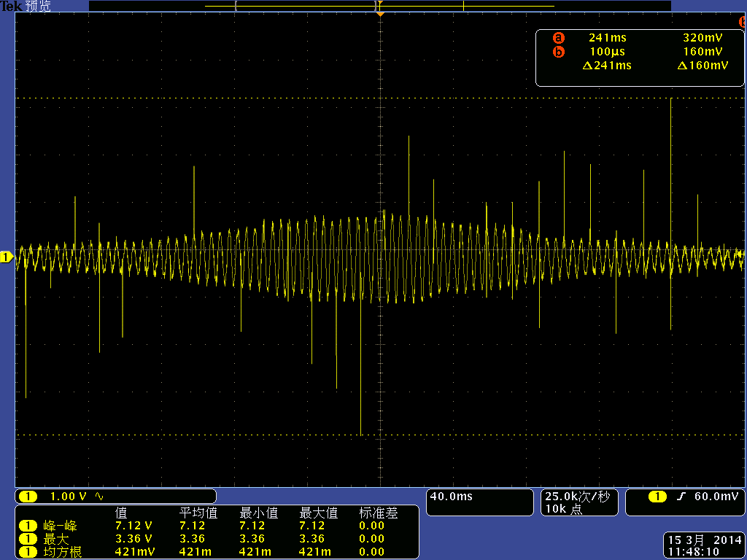
Task: Click the 标准差 column header
Action: 379,513
